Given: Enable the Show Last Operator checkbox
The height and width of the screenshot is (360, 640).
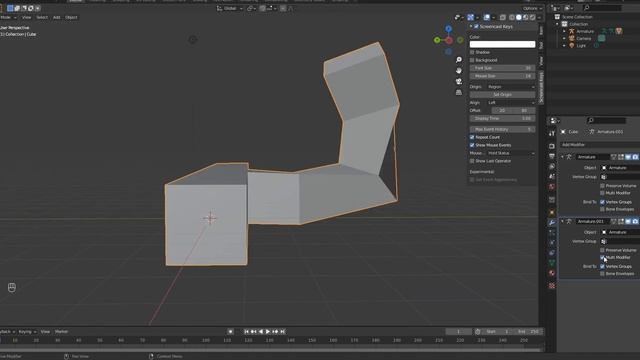Looking at the screenshot, I should (x=472, y=161).
